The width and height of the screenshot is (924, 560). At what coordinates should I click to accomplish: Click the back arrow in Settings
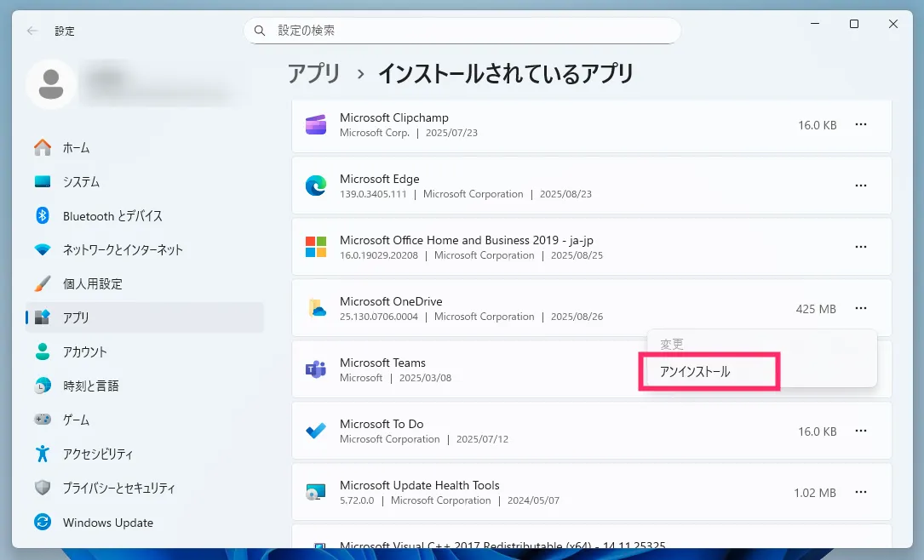tap(32, 31)
